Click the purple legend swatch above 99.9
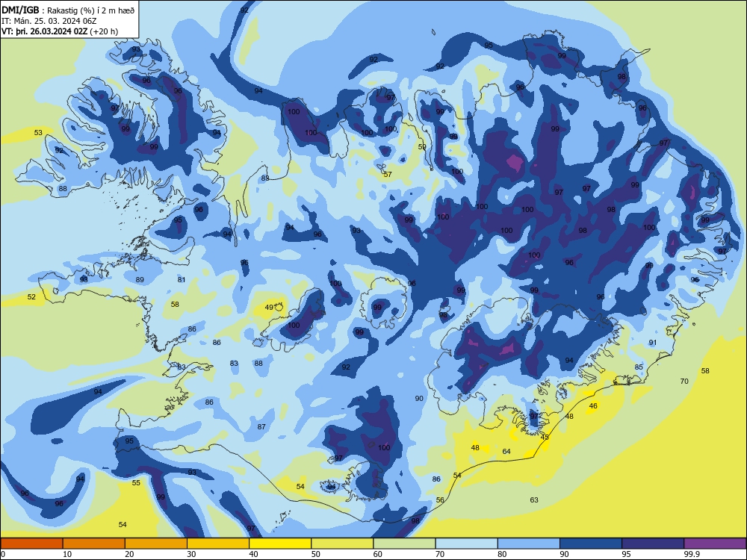Image resolution: width=747 pixels, height=560 pixels. point(715,544)
